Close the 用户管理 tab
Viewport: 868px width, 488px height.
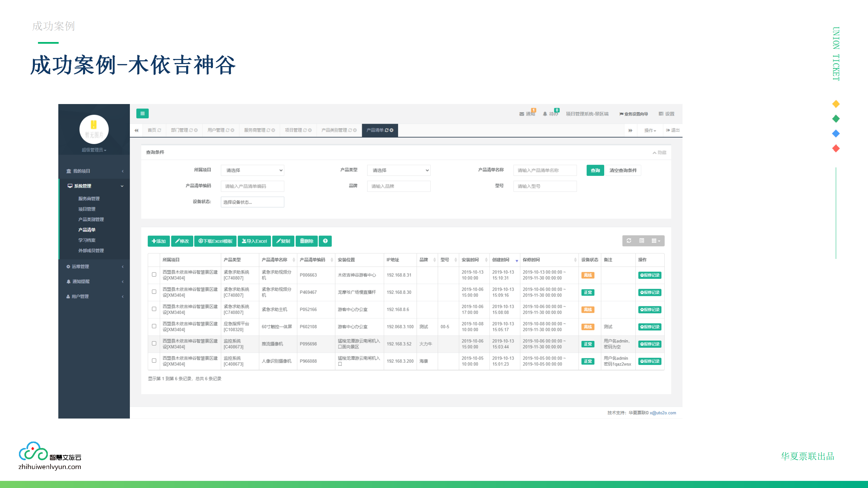click(x=232, y=130)
